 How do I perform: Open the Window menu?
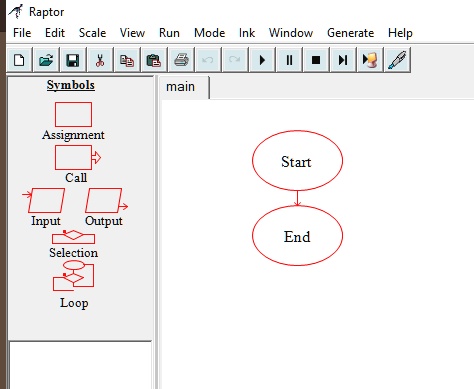coord(291,33)
